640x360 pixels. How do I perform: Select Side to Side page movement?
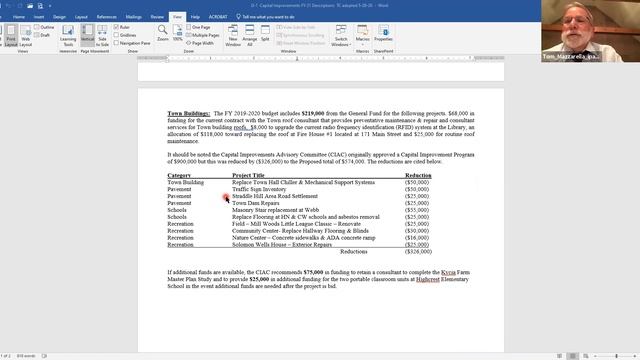pos(102,36)
